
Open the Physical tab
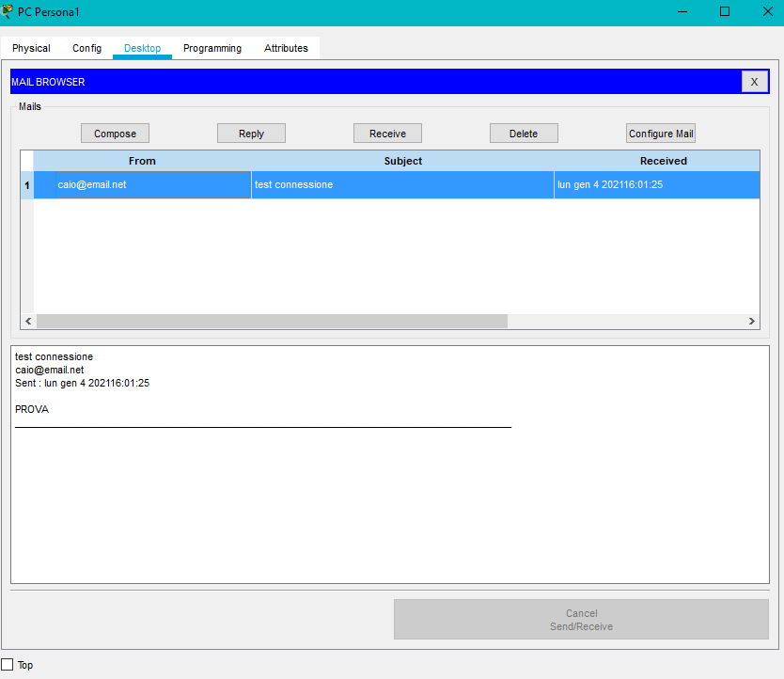[x=31, y=48]
